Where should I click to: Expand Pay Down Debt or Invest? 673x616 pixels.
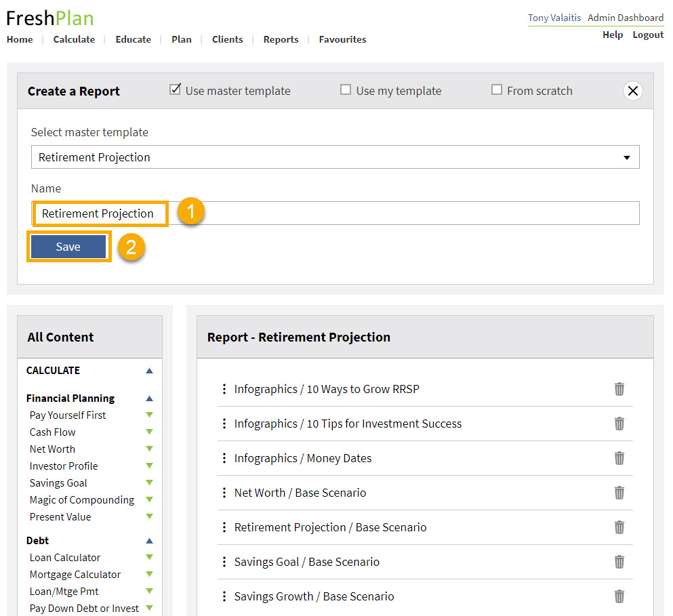(149, 607)
